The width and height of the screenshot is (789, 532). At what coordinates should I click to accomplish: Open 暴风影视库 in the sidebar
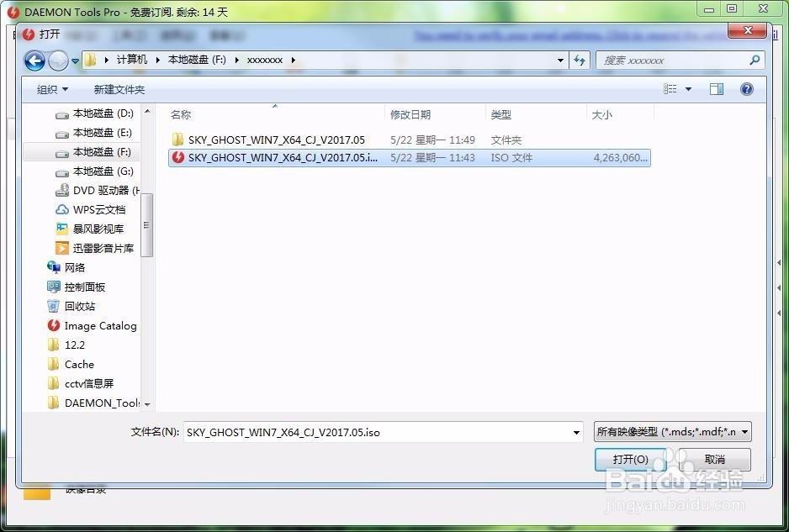pyautogui.click(x=89, y=229)
